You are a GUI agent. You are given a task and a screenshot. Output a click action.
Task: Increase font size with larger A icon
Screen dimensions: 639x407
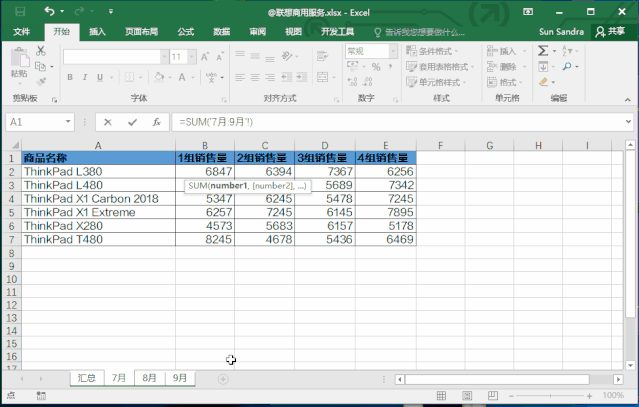point(205,57)
